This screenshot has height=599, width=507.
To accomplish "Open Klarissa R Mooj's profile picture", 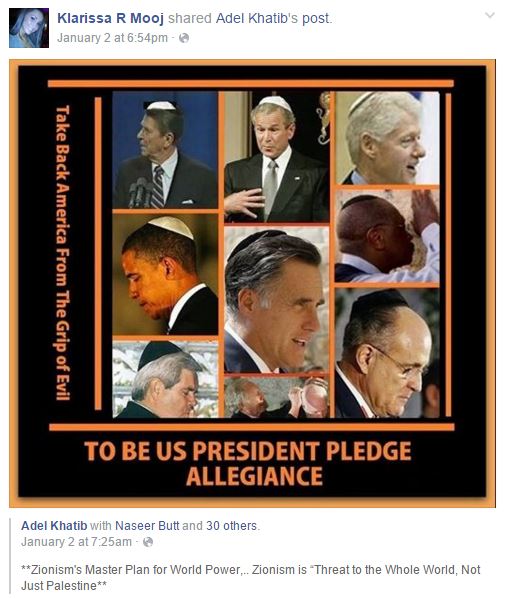I will tap(29, 28).
